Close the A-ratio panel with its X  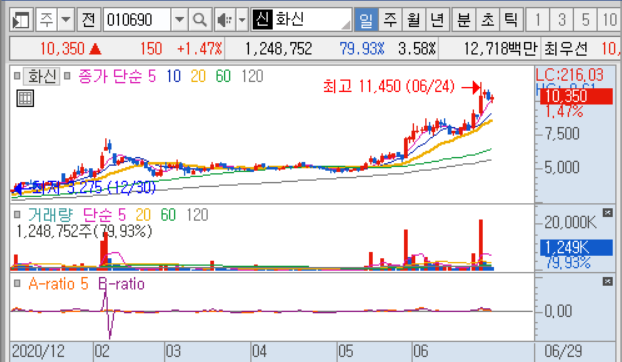tap(607, 282)
